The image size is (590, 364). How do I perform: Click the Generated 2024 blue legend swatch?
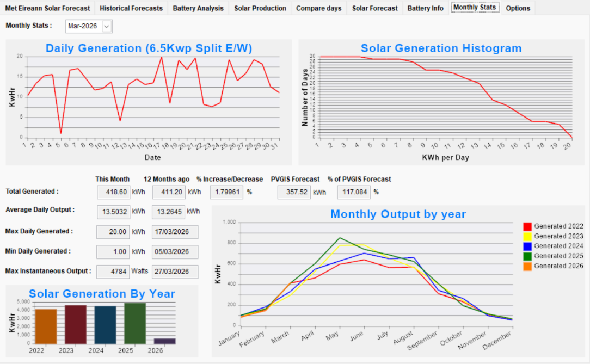[527, 246]
